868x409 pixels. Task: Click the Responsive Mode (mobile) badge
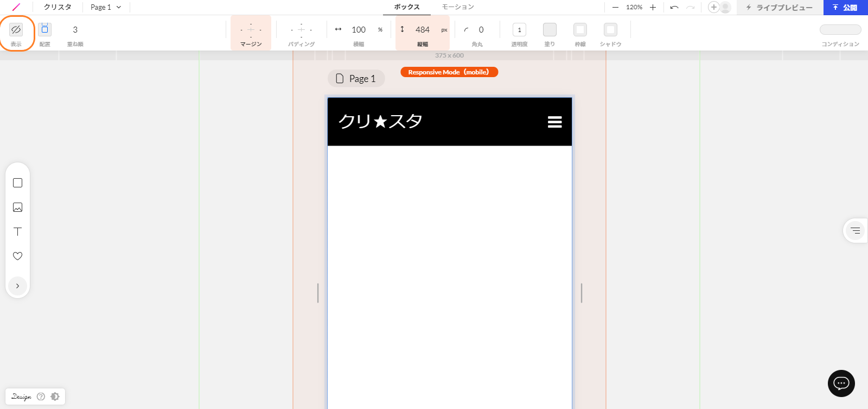coord(449,72)
